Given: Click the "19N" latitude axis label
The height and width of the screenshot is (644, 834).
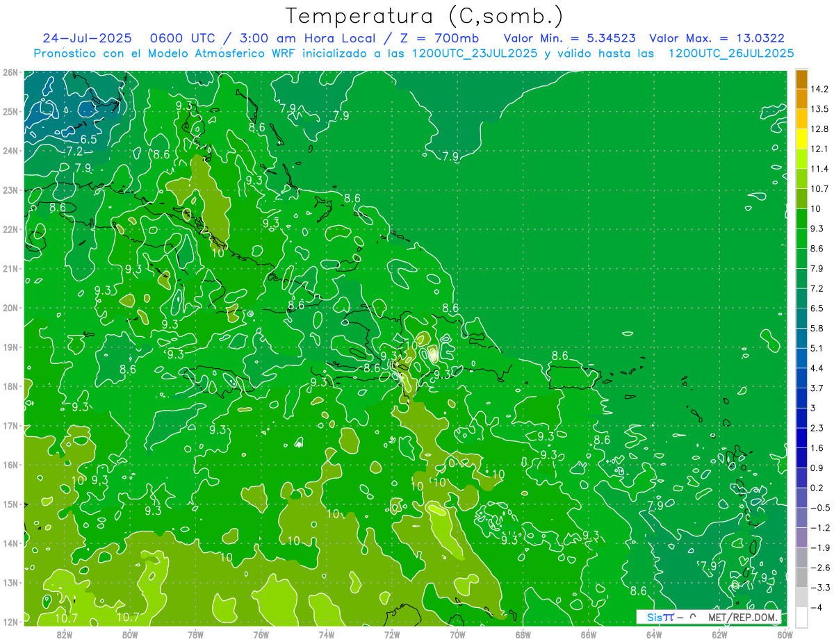Looking at the screenshot, I should 10,347.
